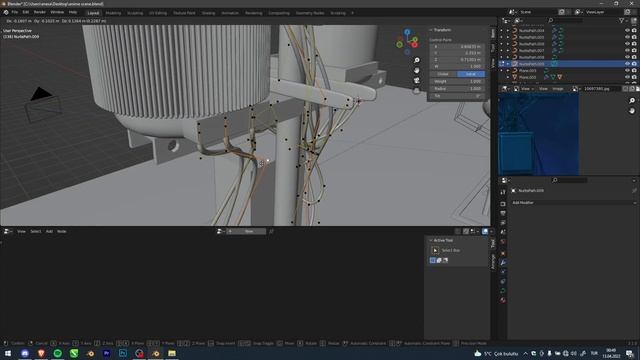Open File Explorer from the taskbar
Image resolution: width=640 pixels, height=360 pixels.
click(x=172, y=353)
